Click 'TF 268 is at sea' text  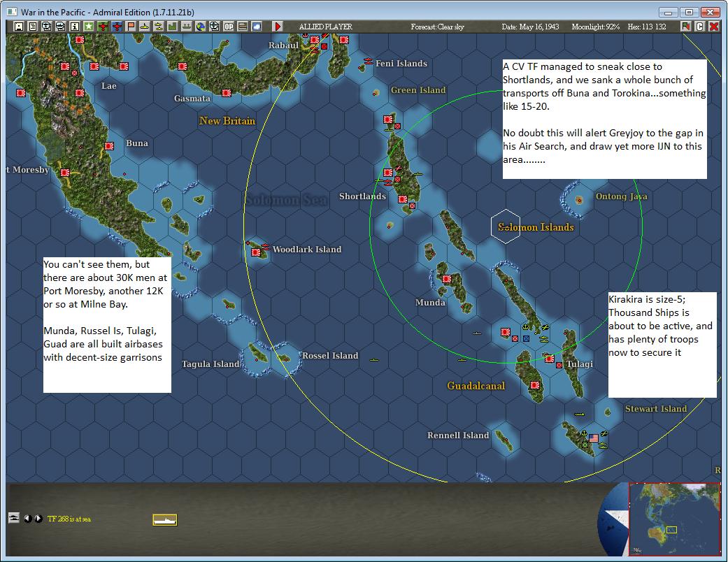(x=69, y=519)
